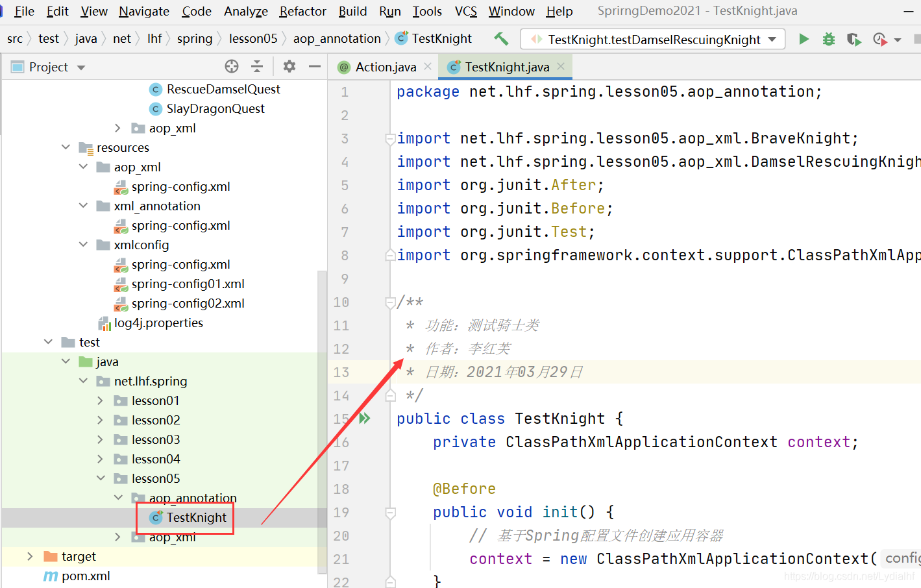Expand the lesson03 package
The width and height of the screenshot is (921, 588).
pos(100,439)
